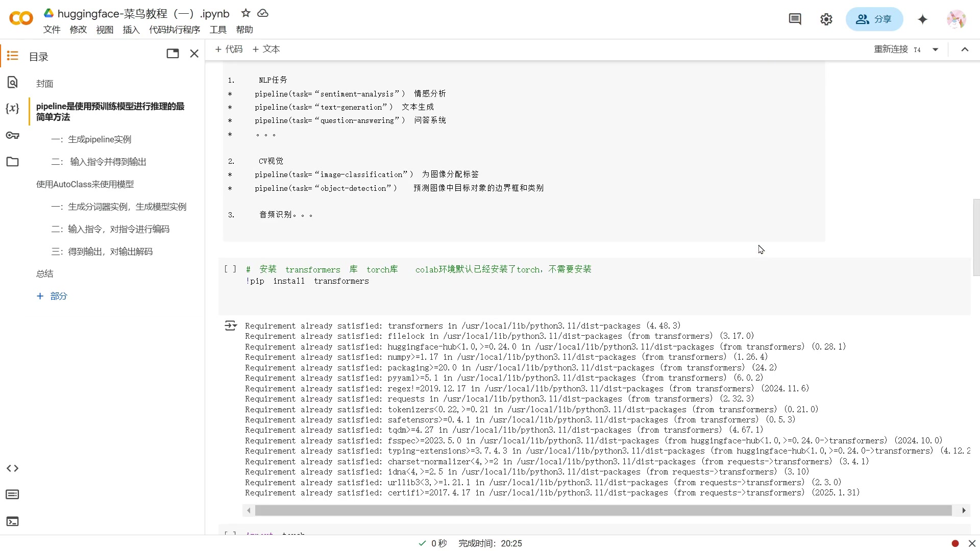Click the Requirement already satisfied: numpy line
This screenshot has width=980, height=551.
tap(506, 357)
